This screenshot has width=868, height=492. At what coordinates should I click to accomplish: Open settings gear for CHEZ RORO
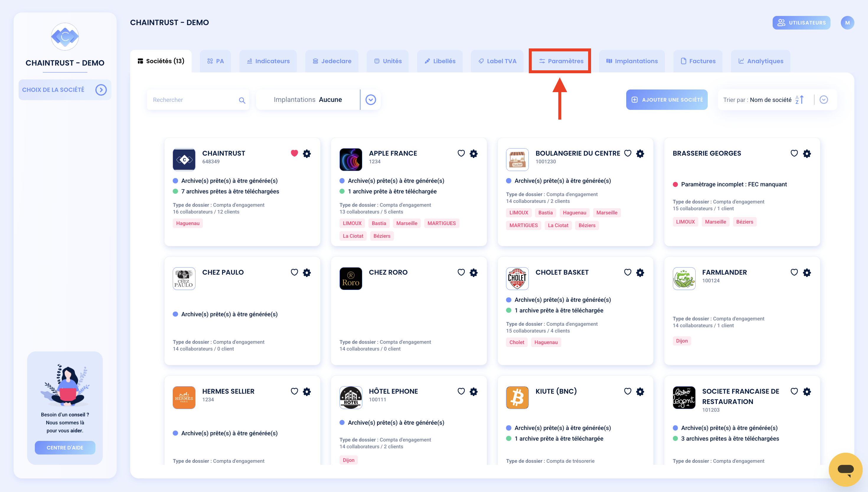tap(474, 272)
